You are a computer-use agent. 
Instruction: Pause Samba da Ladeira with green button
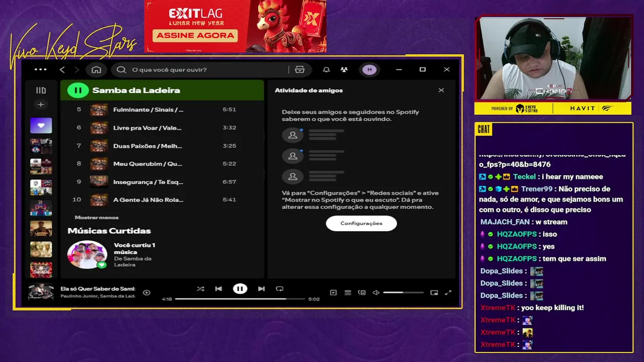click(x=78, y=90)
